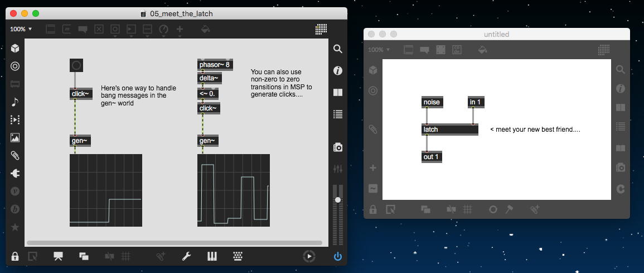Toggle the grid in main patcher bottom toolbar

click(126, 257)
